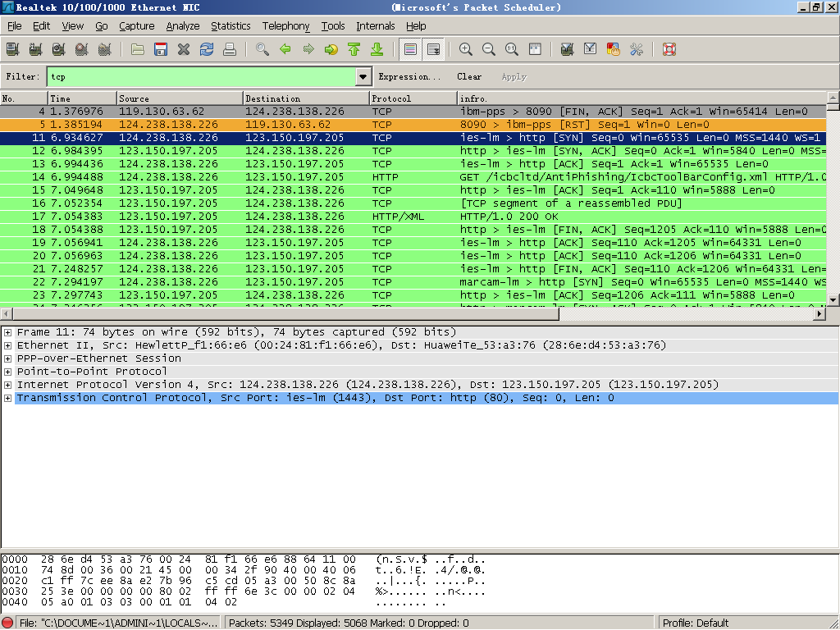Click the Profile: Default status entry

click(x=696, y=623)
